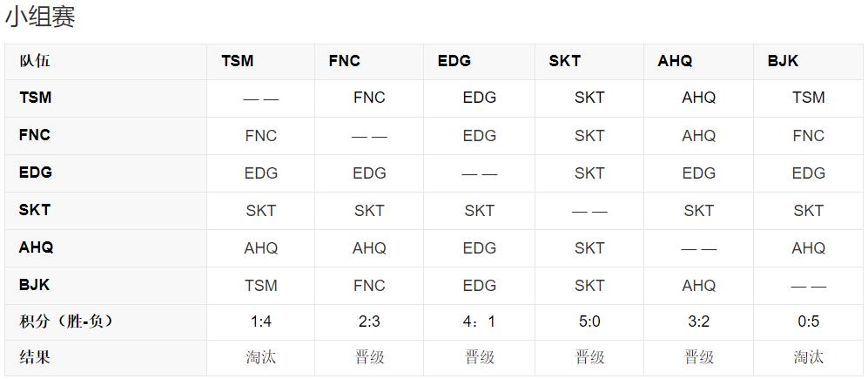Click the FNC row label

[x=35, y=135]
